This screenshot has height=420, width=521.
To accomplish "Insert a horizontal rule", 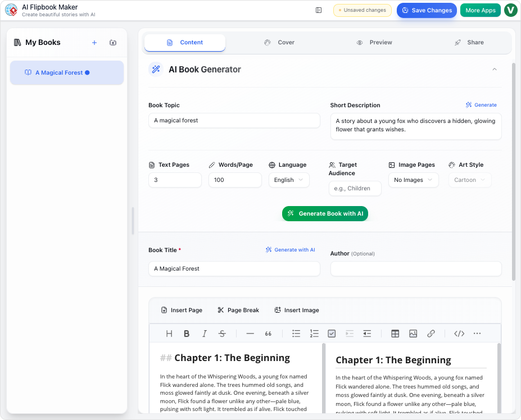I will pos(250,333).
